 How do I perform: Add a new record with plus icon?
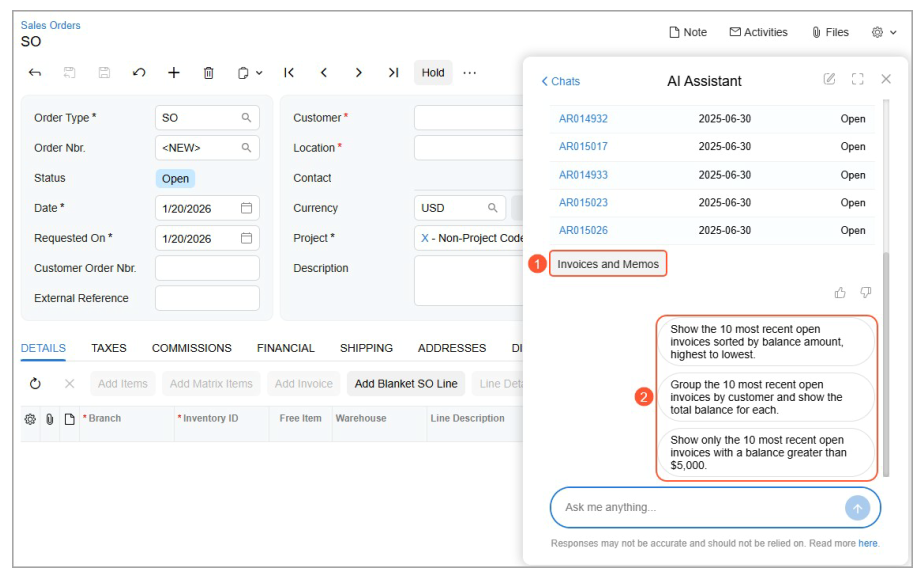174,73
